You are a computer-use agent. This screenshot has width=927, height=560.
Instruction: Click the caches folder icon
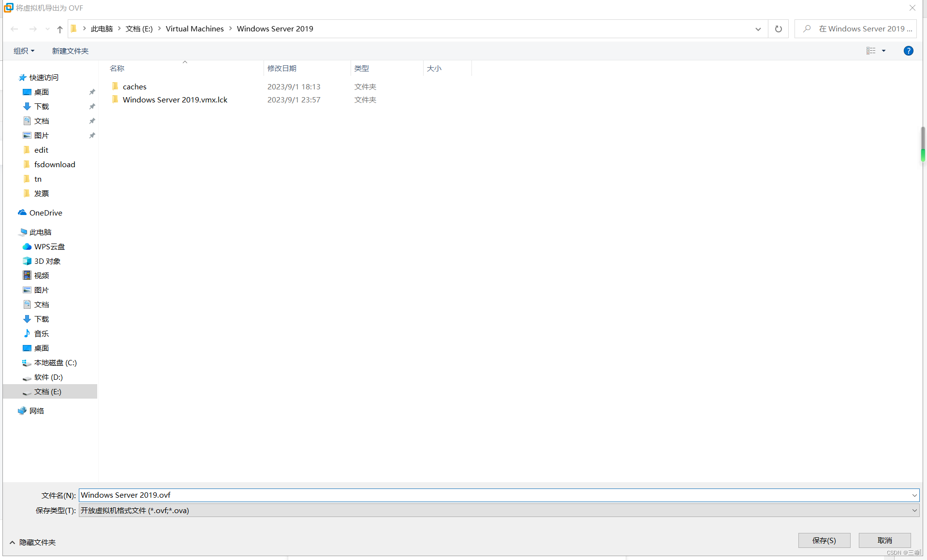(x=115, y=86)
